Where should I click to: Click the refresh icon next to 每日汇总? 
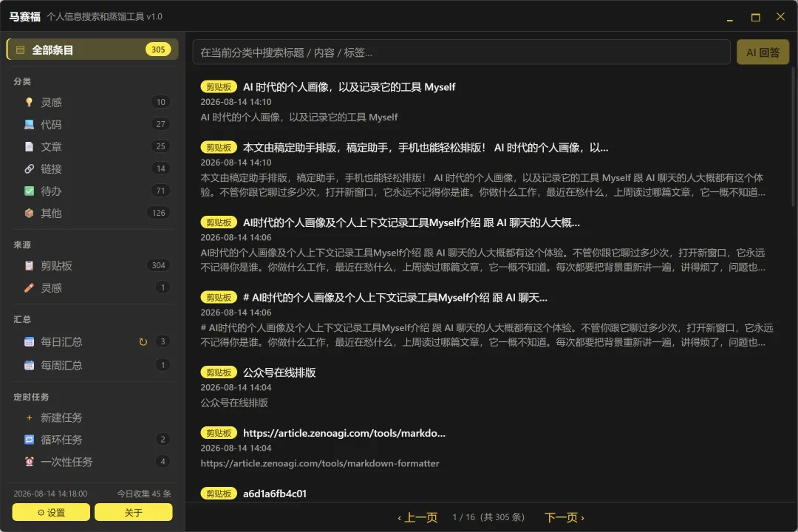143,341
